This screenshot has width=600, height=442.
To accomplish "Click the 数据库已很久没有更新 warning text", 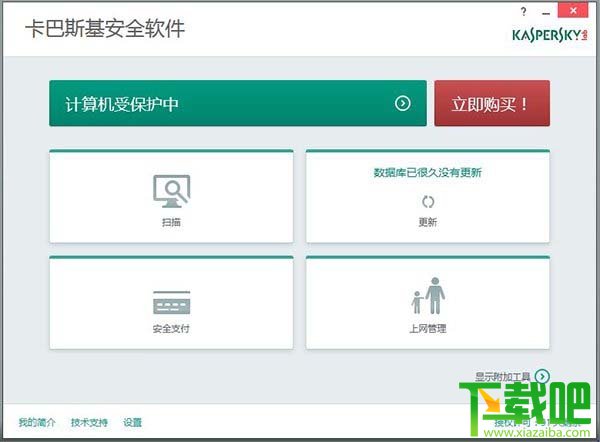I will (428, 173).
